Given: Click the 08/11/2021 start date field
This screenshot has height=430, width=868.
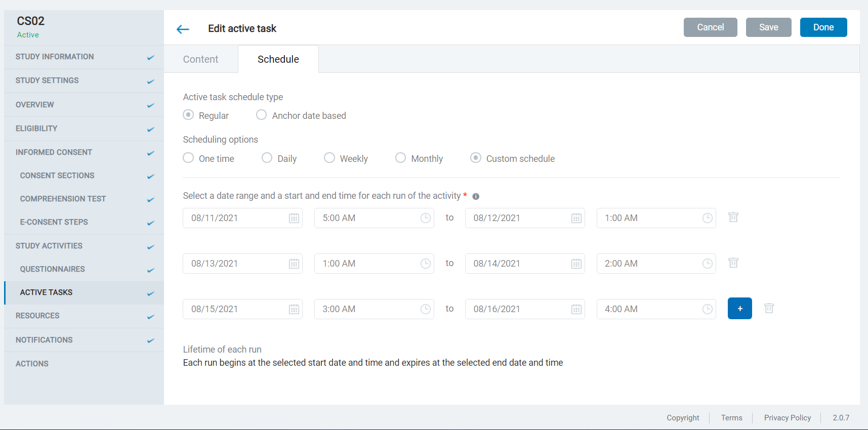Looking at the screenshot, I should (x=242, y=218).
